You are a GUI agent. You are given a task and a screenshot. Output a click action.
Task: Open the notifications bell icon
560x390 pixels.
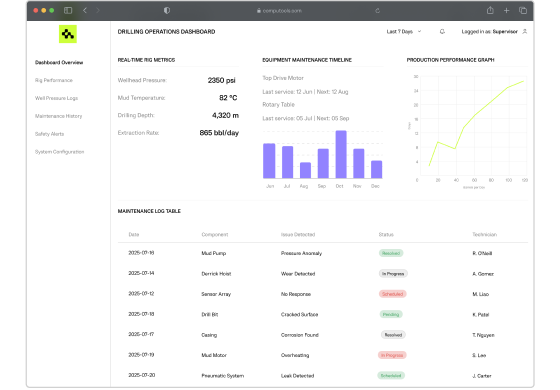click(x=442, y=31)
